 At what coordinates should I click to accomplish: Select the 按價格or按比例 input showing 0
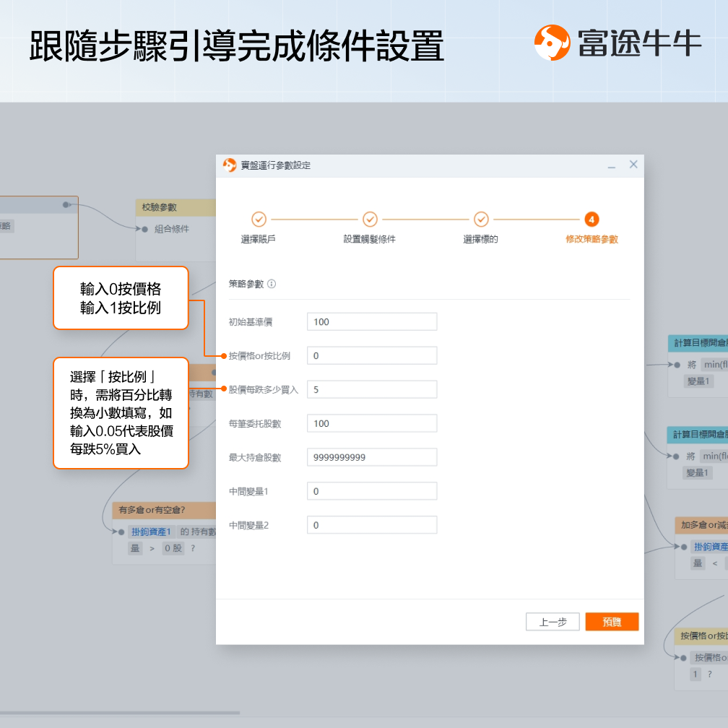point(371,355)
